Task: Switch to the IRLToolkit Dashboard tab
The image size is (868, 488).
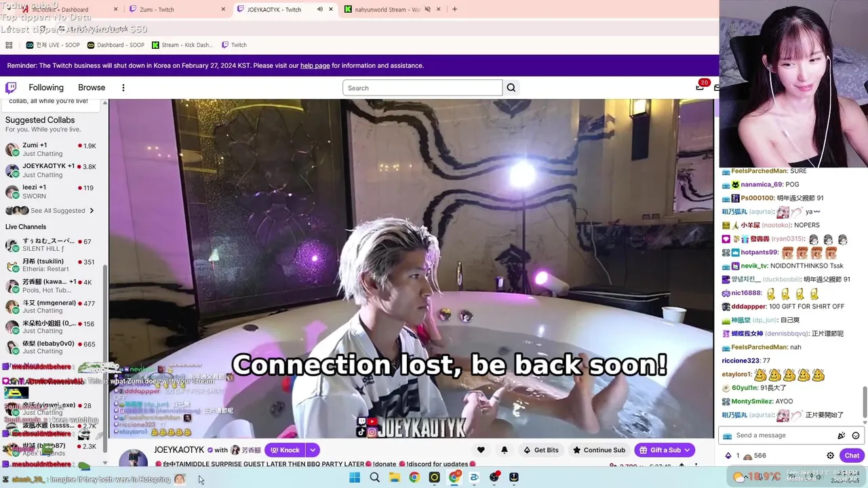Action: (x=70, y=9)
